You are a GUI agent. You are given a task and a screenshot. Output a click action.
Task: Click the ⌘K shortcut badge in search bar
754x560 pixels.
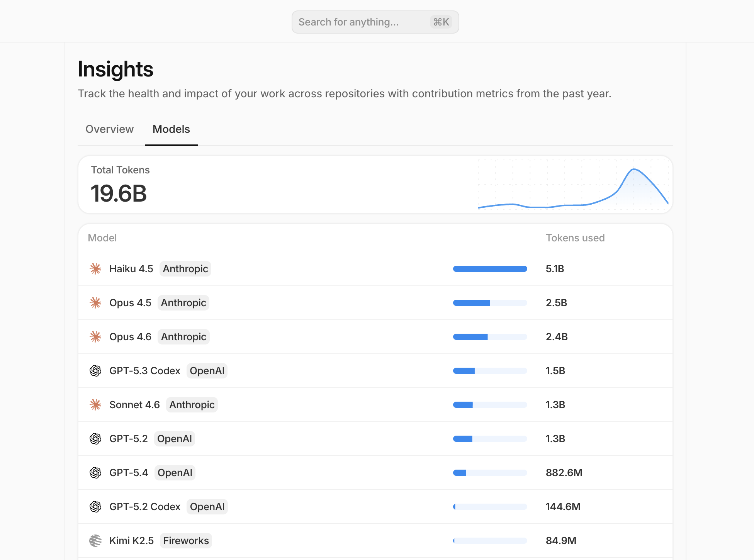click(x=441, y=22)
